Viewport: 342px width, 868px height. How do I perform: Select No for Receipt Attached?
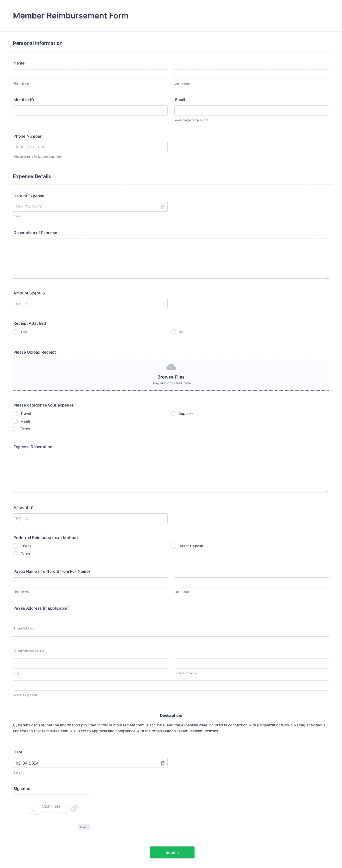(x=174, y=332)
